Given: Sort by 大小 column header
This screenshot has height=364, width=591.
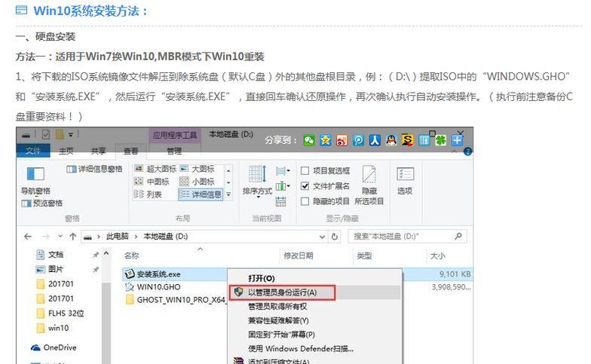Looking at the screenshot, I should coord(437,256).
